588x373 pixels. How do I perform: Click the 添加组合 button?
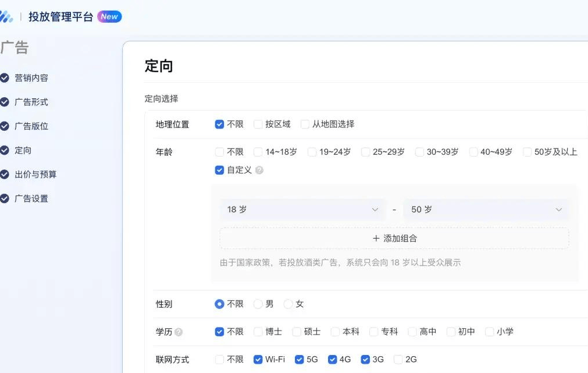(394, 239)
